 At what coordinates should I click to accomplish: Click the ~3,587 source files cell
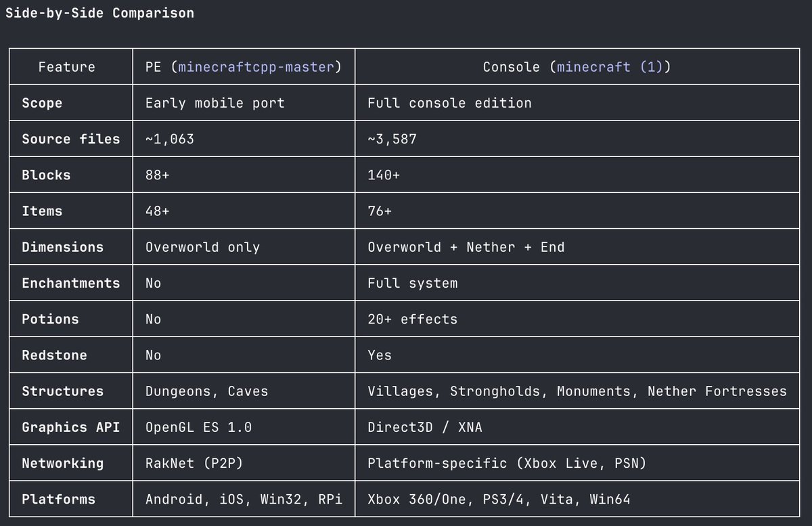pos(392,139)
